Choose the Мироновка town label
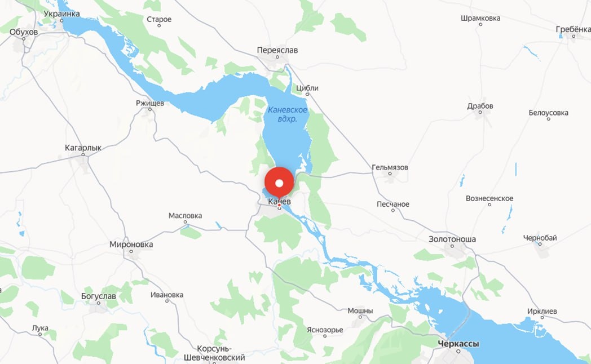The width and height of the screenshot is (591, 364). [x=131, y=245]
